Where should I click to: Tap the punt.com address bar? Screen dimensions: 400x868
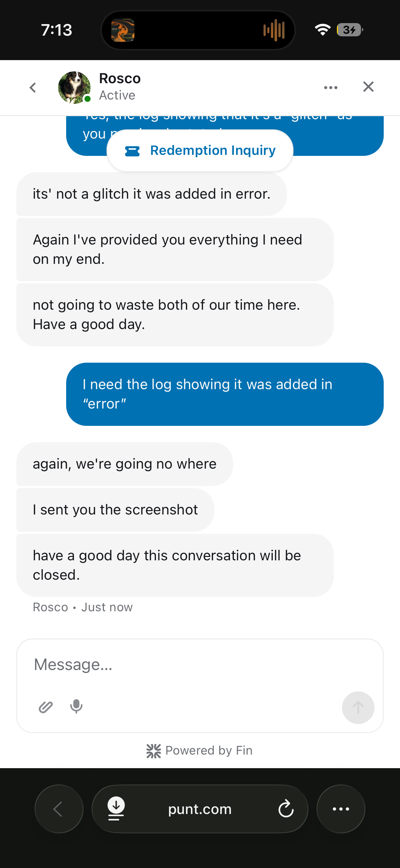click(199, 809)
